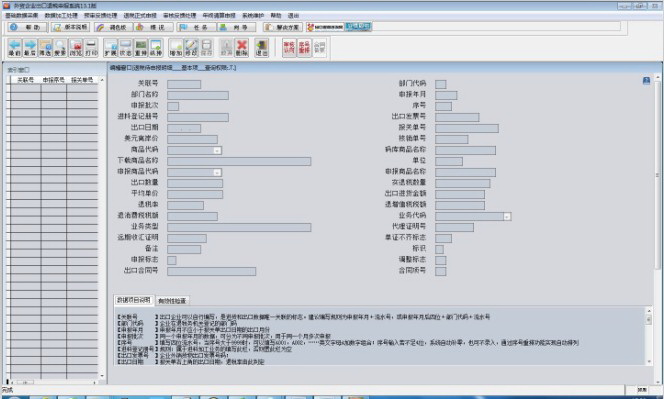The image size is (664, 399).
Task: Click the 调色板 palette button
Action: (113, 27)
